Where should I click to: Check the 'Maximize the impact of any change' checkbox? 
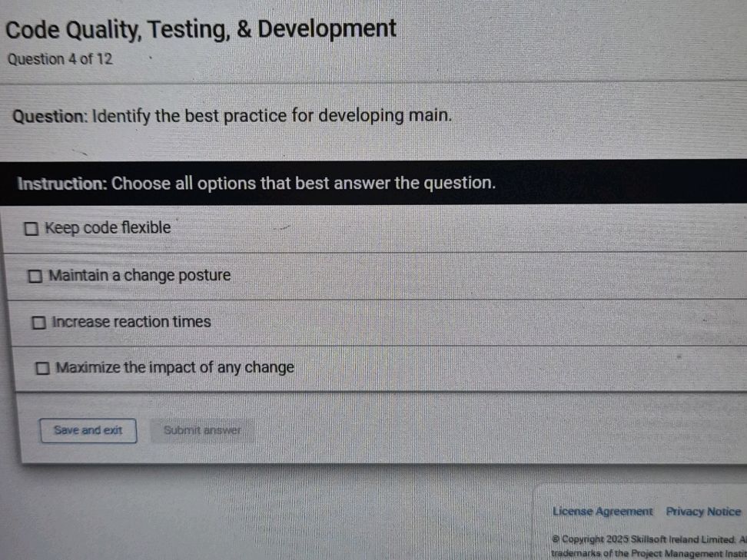43,368
